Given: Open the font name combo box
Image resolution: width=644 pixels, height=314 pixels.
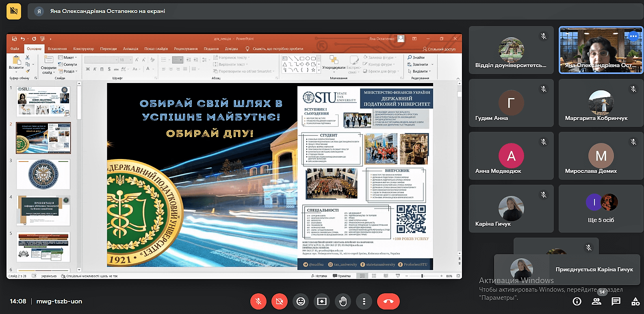Looking at the screenshot, I should click(x=101, y=60).
